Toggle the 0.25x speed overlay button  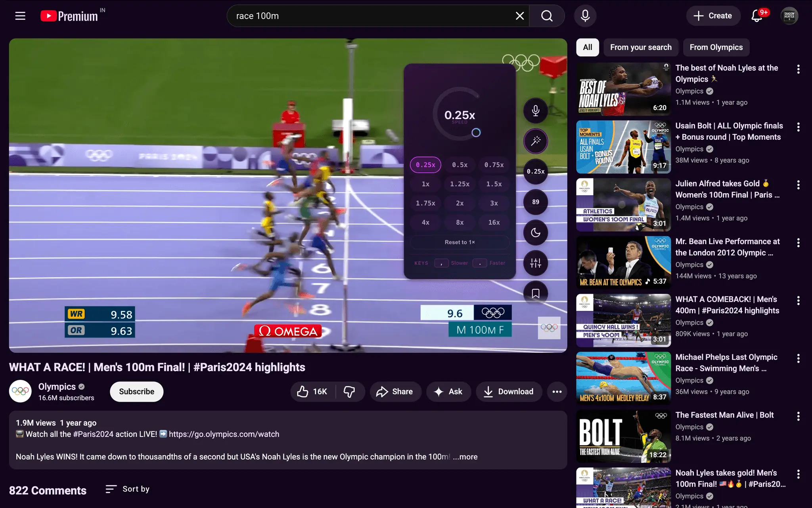(x=536, y=171)
